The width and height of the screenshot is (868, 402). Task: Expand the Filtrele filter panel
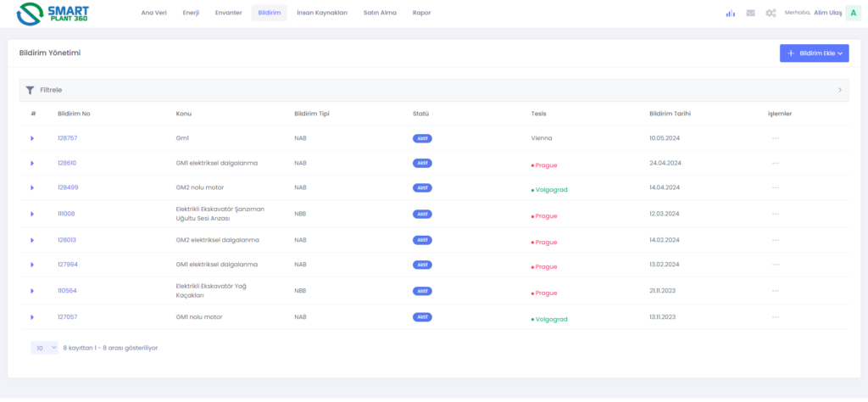433,90
